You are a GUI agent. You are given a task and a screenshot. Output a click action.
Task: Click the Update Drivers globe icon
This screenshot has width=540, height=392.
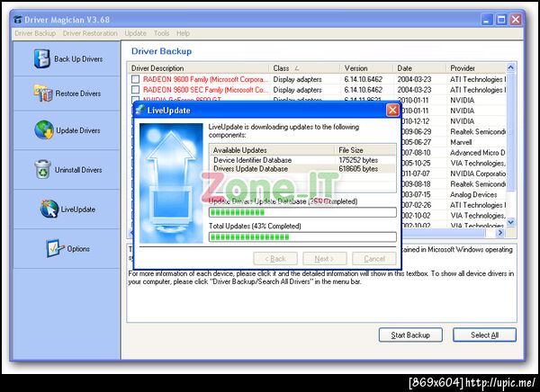click(x=44, y=129)
